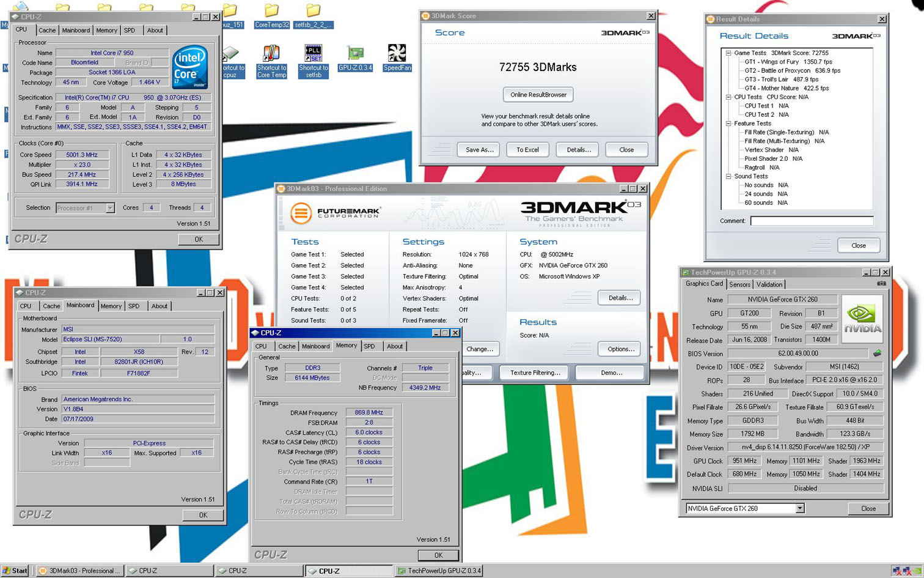Switch to Validation tab in GPU-Z
Screen dimensions: 924x578
point(769,284)
